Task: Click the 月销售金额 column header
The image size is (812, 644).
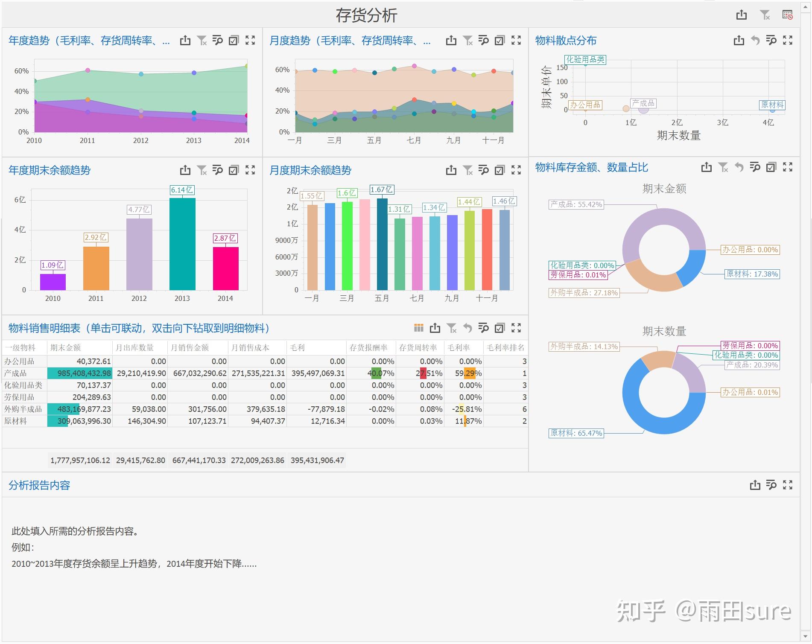Action: point(198,348)
